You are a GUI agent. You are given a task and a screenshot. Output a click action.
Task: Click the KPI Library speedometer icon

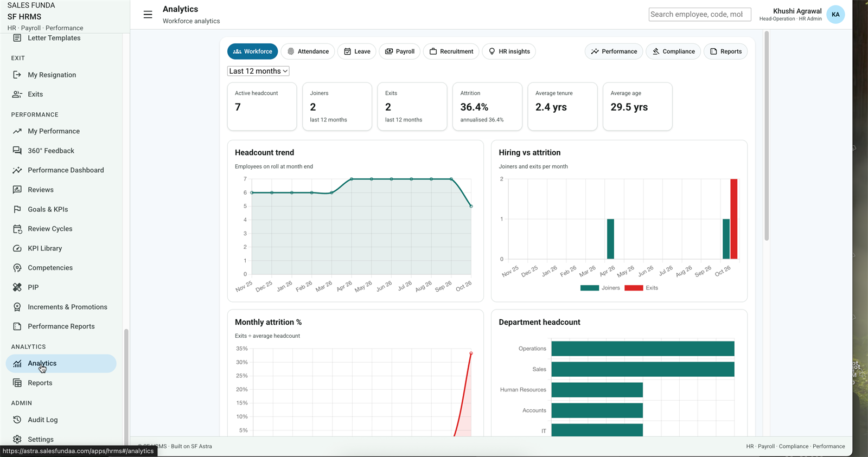[x=17, y=248]
